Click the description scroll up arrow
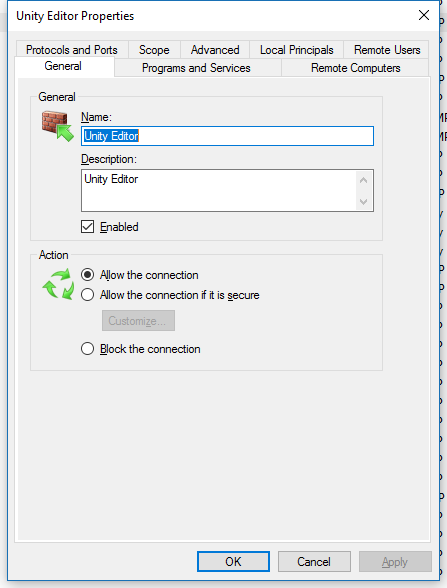Screen dimensions: 447x588 363,180
